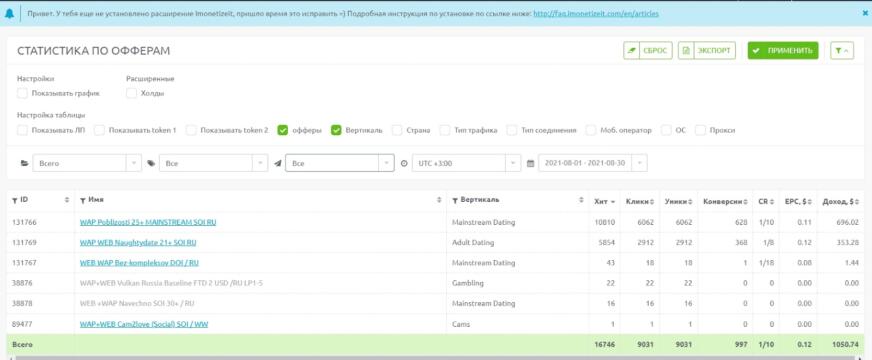
Task: Click income value 696.02
Action: [x=848, y=222]
